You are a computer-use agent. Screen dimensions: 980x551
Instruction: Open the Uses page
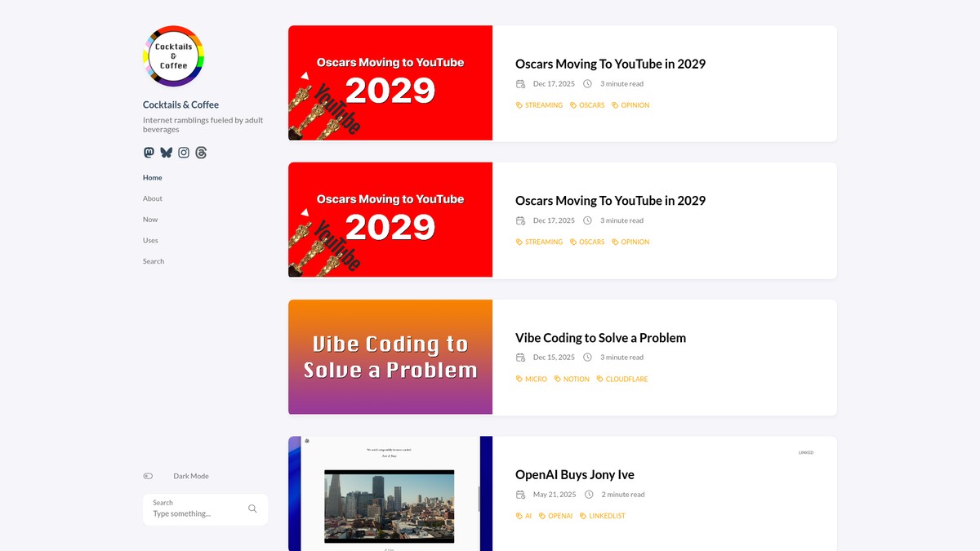click(x=150, y=241)
